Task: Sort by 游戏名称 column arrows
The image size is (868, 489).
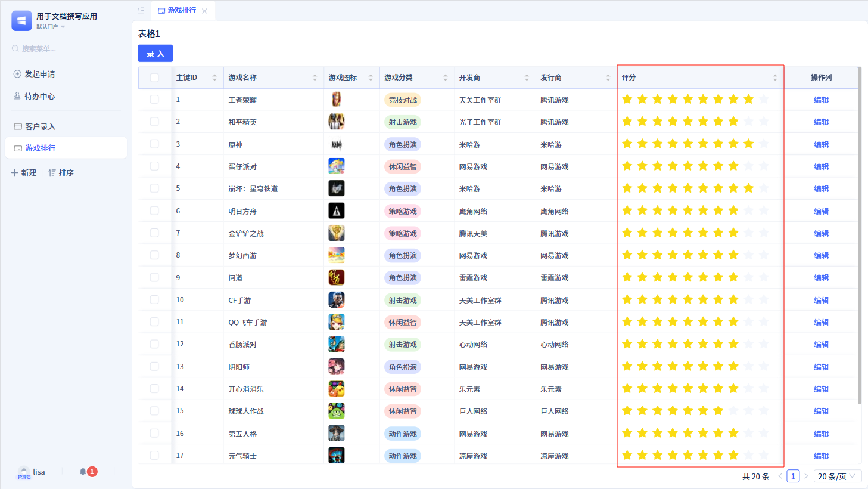Action: pyautogui.click(x=315, y=78)
